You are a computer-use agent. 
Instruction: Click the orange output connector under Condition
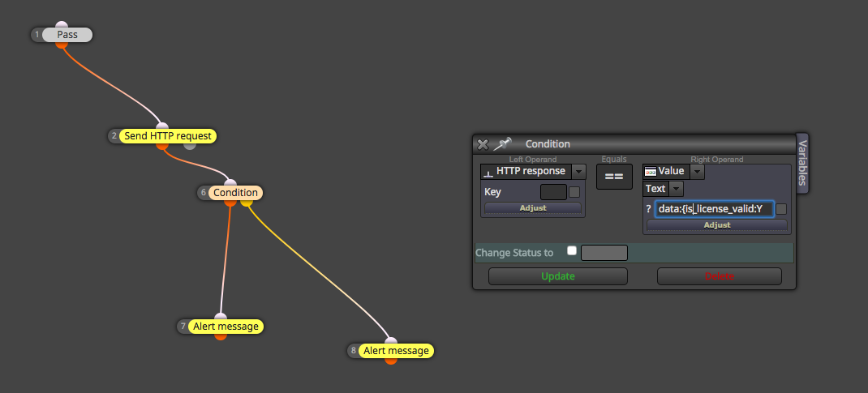[230, 203]
